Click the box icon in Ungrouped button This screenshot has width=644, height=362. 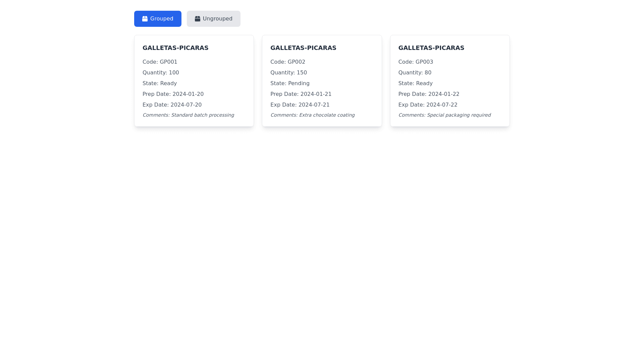click(x=197, y=19)
